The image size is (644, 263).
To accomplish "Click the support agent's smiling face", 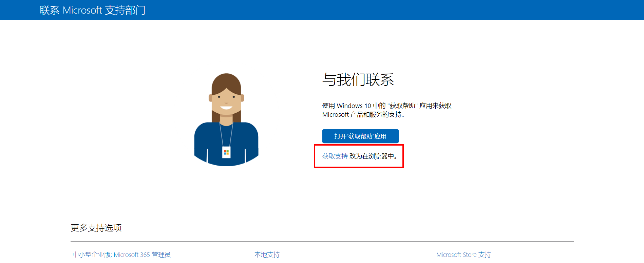I will click(x=226, y=102).
